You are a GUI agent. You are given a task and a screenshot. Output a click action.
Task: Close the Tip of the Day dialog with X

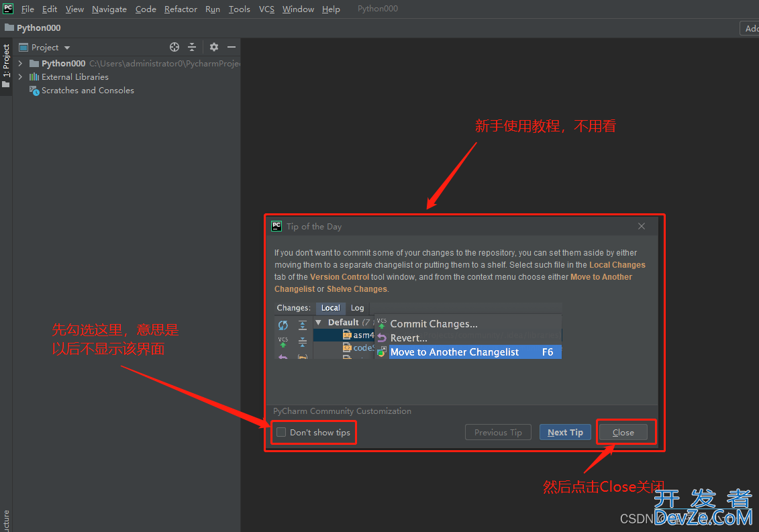tap(642, 226)
